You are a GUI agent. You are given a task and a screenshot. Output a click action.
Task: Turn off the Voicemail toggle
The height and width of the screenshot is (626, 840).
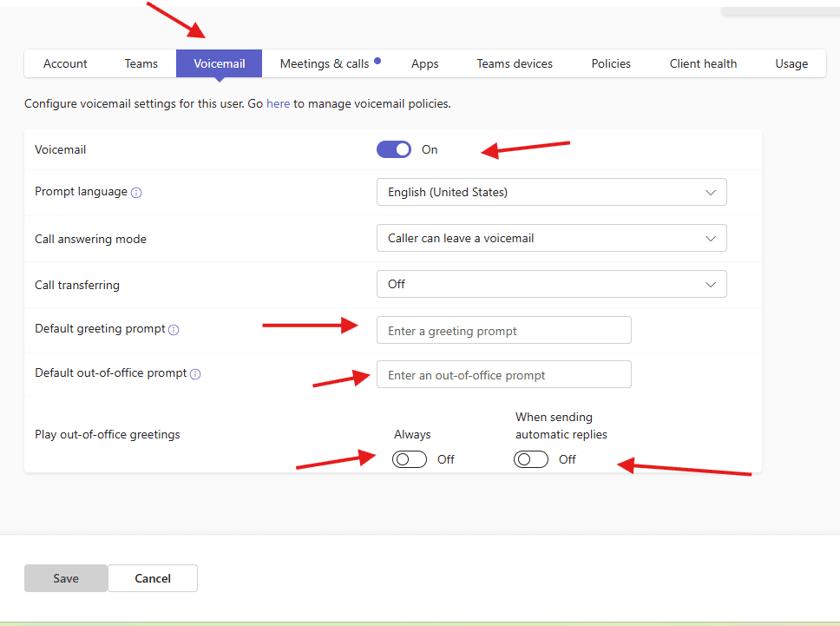394,149
